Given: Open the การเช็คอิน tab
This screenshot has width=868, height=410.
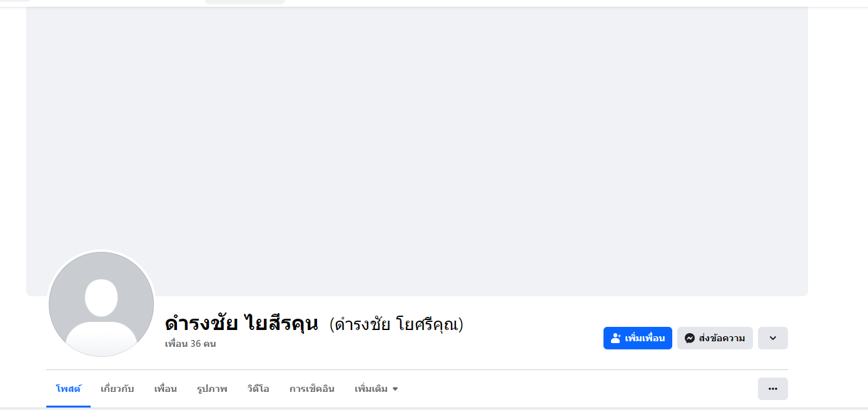Looking at the screenshot, I should [311, 389].
